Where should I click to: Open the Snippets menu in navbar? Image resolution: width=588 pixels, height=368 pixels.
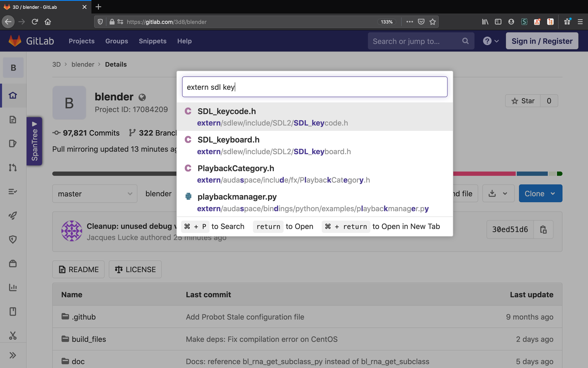coord(152,41)
